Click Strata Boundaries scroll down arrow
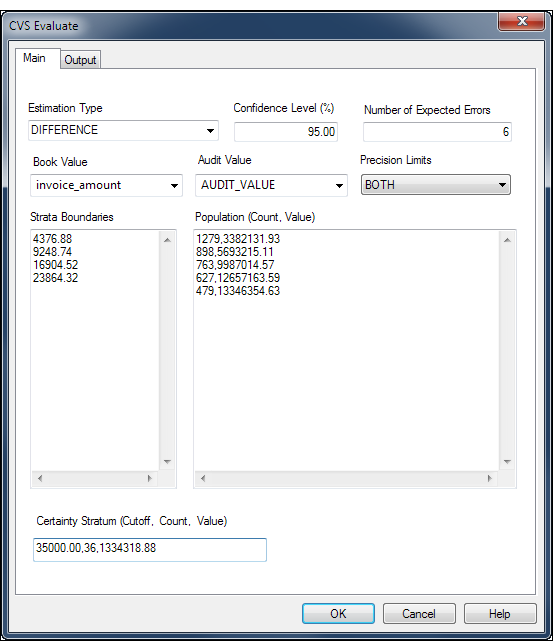Viewport: 553px width, 641px height. click(x=167, y=462)
